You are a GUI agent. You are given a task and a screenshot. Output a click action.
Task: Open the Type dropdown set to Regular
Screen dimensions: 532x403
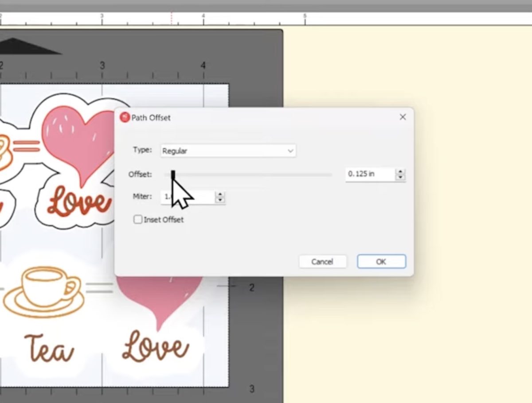228,151
